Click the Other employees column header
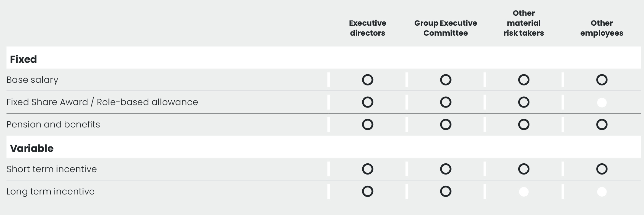Viewport: 644px width, 215px height. pos(602,28)
